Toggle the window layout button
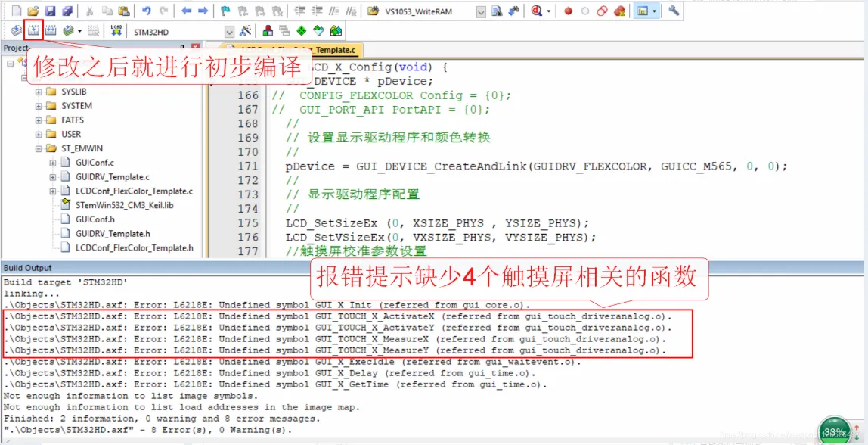The image size is (868, 445). 643,11
